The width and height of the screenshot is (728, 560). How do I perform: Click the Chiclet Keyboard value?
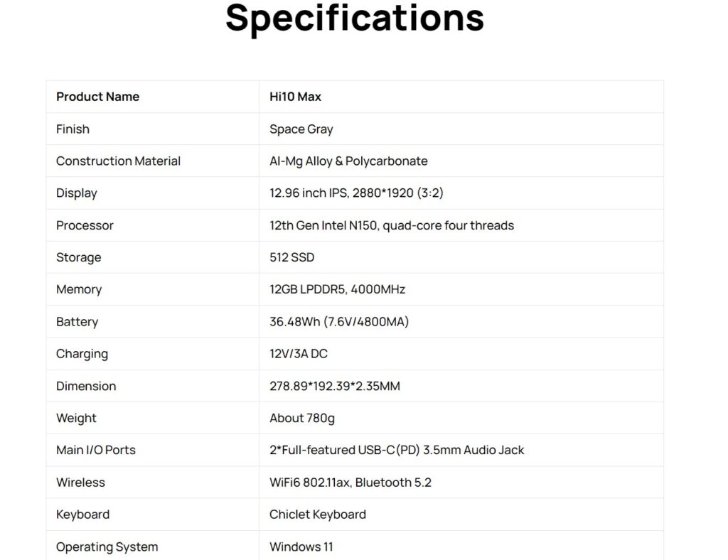(317, 515)
